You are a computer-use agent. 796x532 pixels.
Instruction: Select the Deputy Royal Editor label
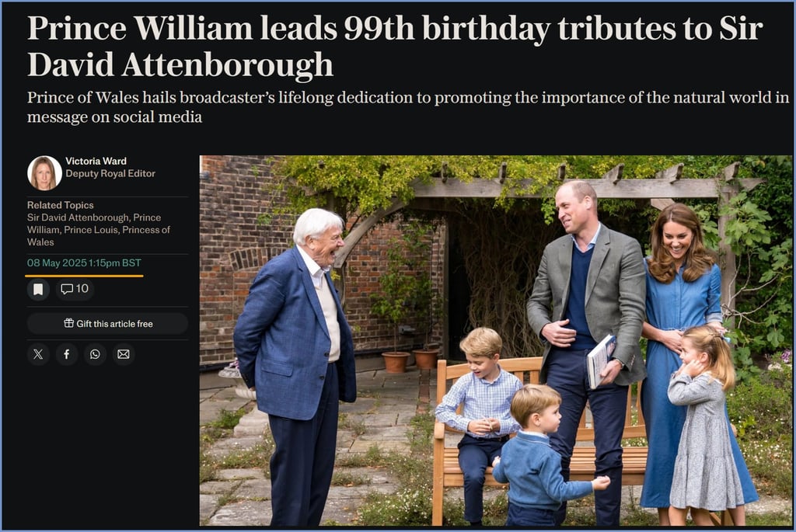pyautogui.click(x=110, y=173)
